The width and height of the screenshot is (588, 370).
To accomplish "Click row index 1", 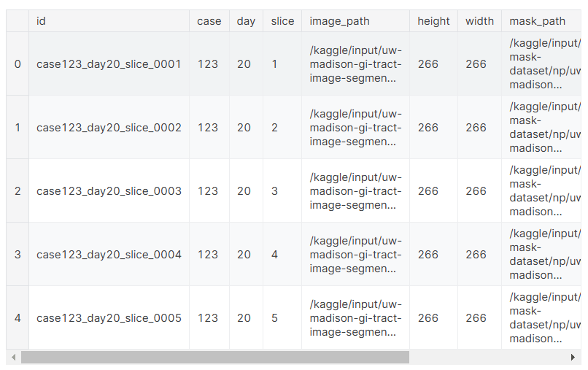I will (18, 128).
